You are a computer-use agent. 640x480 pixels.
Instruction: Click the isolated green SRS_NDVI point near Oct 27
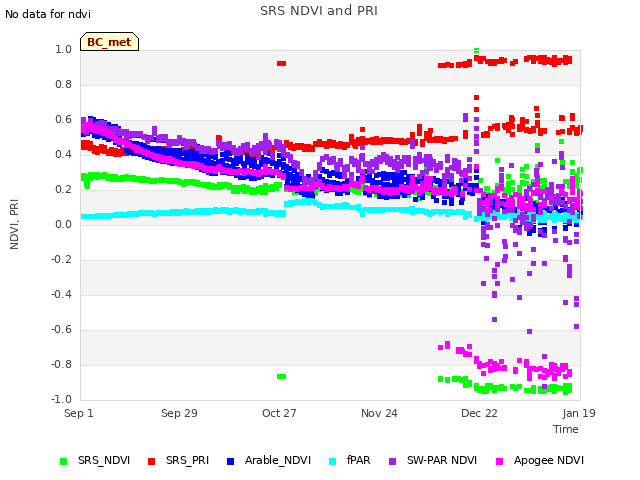282,376
